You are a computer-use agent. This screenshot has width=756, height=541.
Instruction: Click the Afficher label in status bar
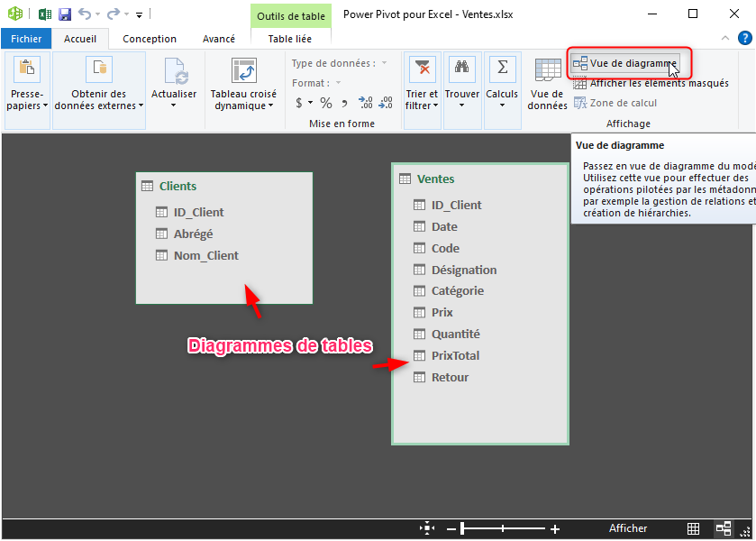tap(628, 528)
